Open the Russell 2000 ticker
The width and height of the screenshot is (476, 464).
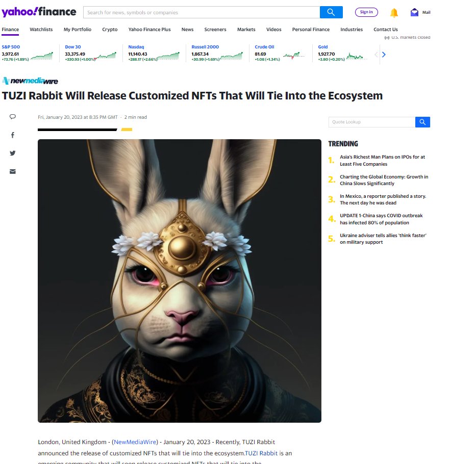coord(205,47)
